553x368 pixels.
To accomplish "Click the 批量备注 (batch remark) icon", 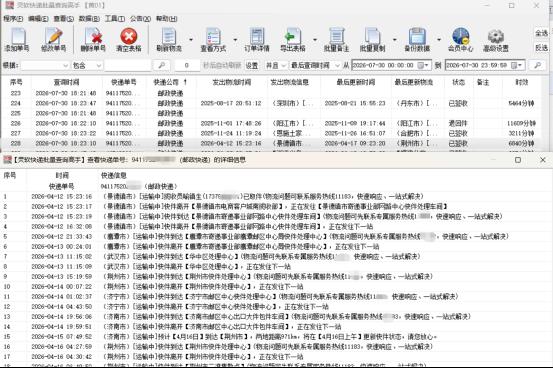I will (336, 40).
